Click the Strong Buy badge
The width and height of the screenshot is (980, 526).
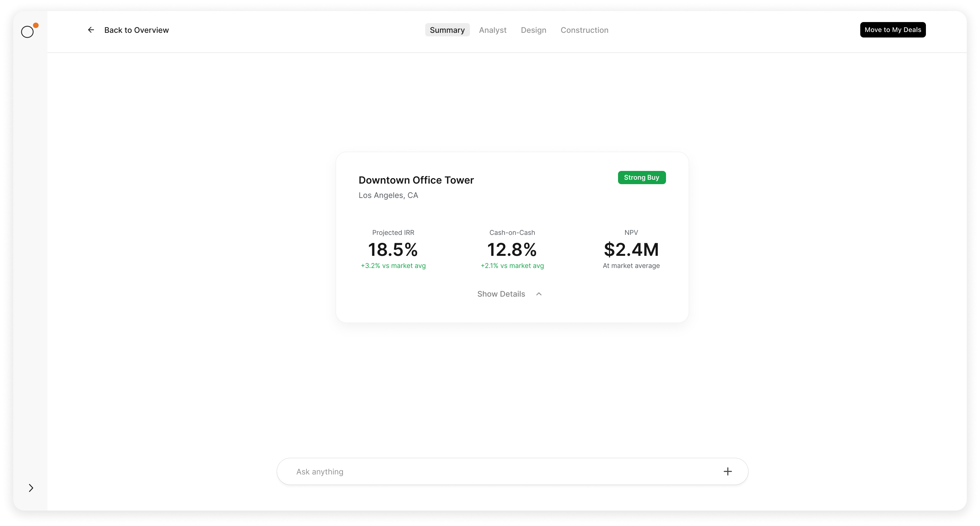(641, 178)
